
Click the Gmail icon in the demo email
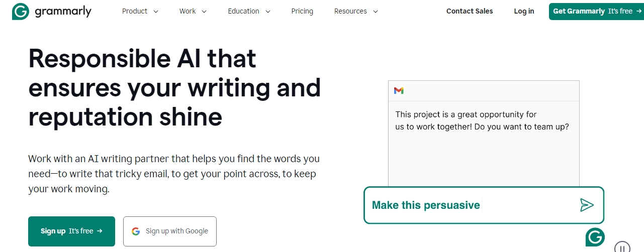pos(399,90)
